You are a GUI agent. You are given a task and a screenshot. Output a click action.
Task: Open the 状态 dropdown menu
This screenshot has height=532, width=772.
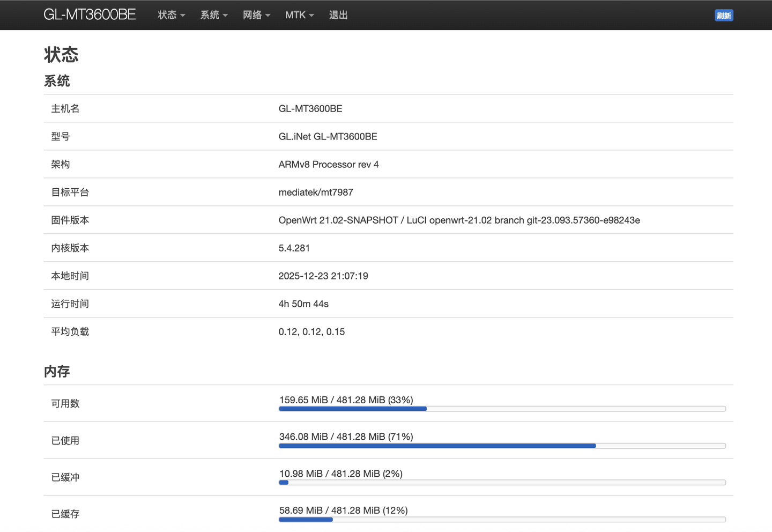pos(171,15)
